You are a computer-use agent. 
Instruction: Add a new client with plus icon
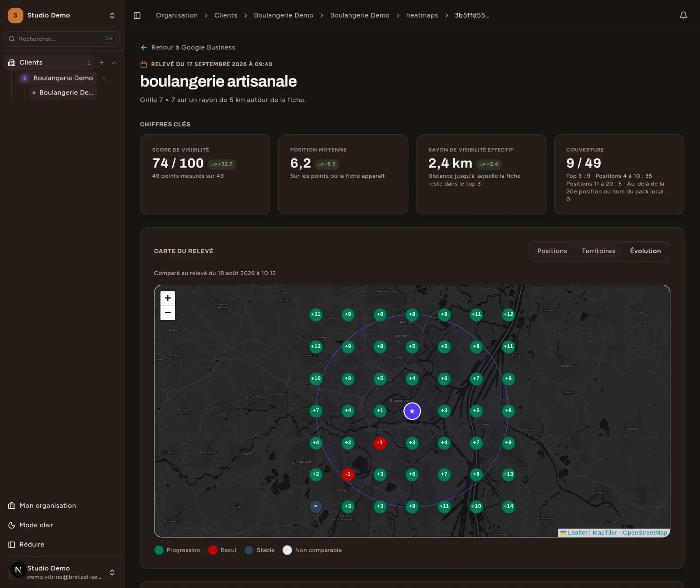point(101,63)
